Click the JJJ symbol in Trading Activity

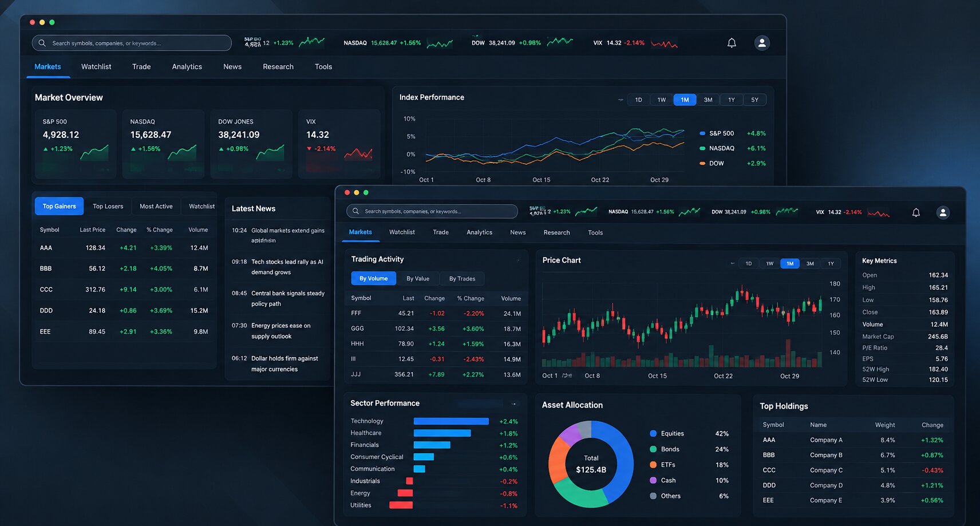point(356,374)
